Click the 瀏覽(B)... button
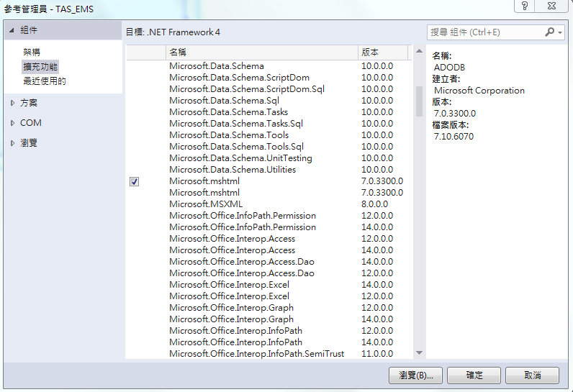The image size is (573, 392). click(x=415, y=375)
